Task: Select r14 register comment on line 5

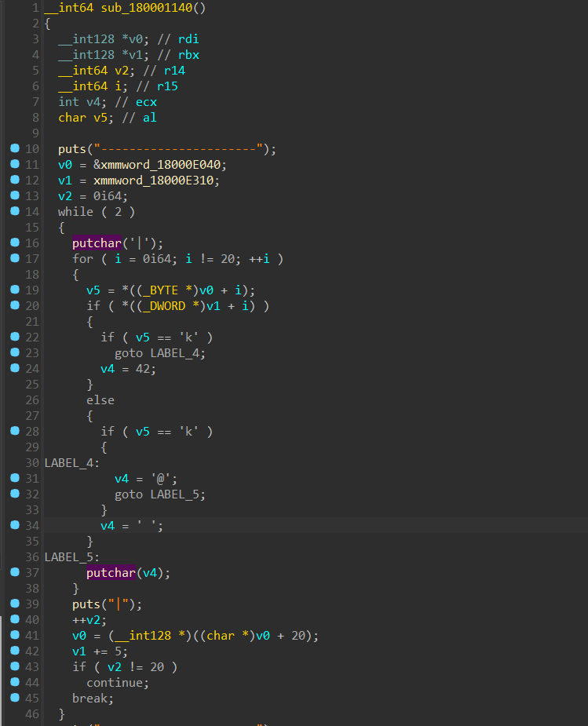Action: [174, 71]
